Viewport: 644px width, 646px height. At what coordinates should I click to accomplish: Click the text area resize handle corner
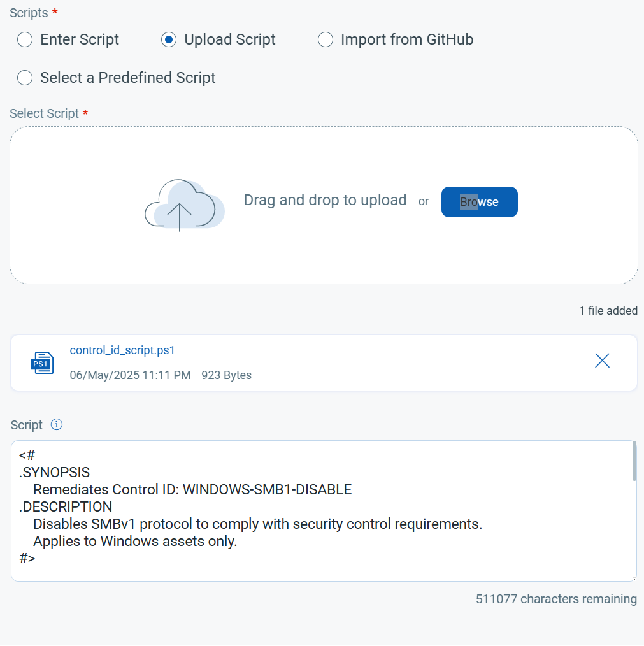634,578
